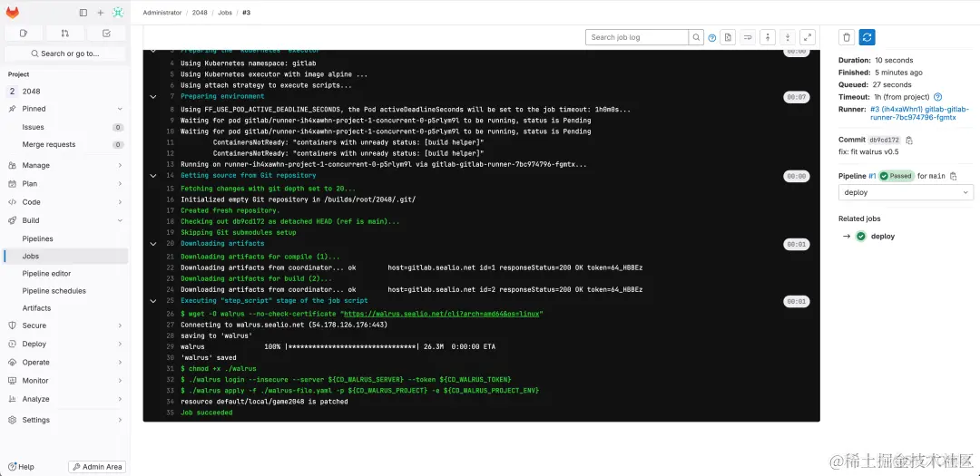980x476 pixels.
Task: Show job log in full screen
Action: (808, 37)
